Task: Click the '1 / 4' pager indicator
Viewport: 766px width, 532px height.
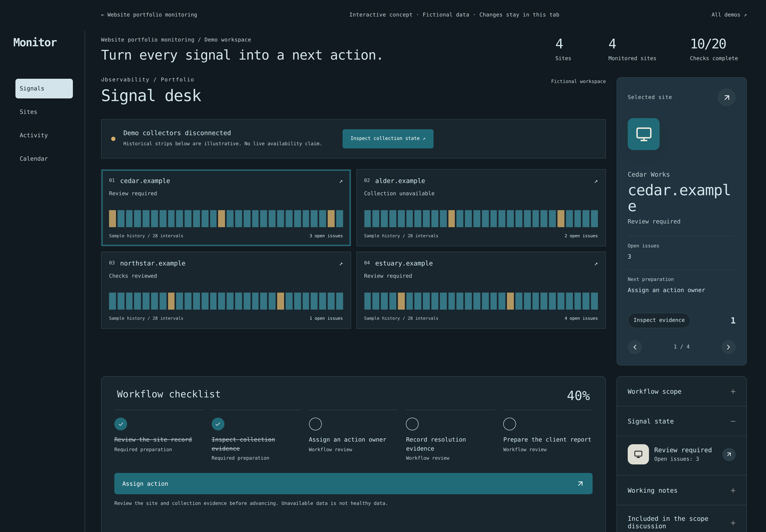Action: [x=681, y=347]
